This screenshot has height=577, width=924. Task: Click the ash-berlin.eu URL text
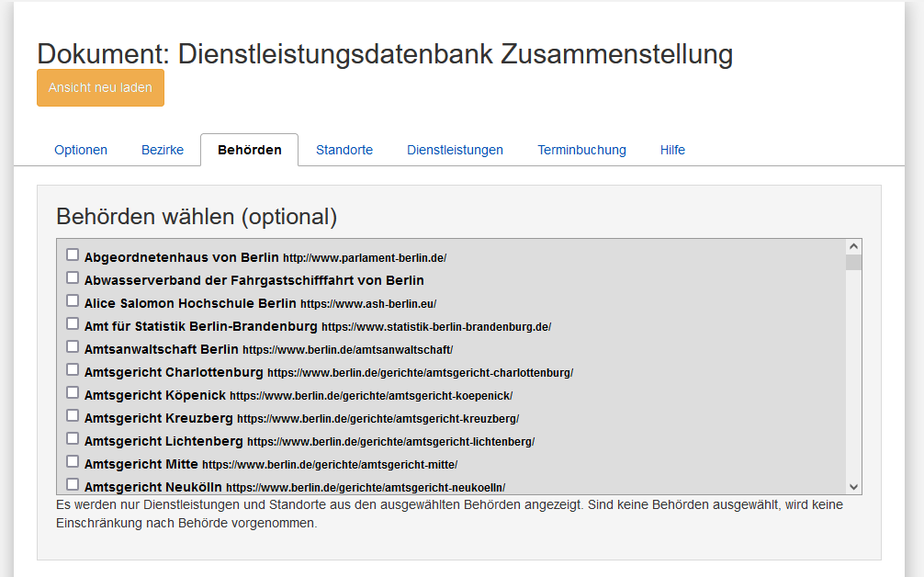tap(368, 304)
